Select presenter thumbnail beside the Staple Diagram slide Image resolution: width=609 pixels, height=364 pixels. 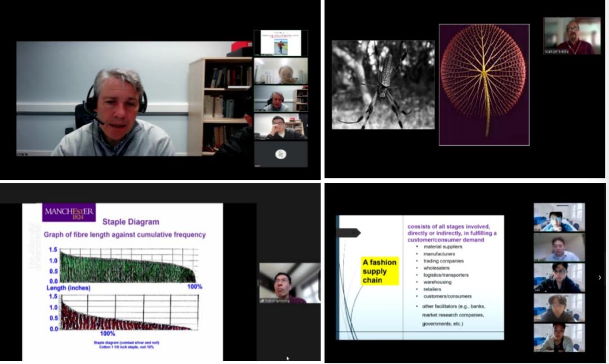pyautogui.click(x=289, y=284)
